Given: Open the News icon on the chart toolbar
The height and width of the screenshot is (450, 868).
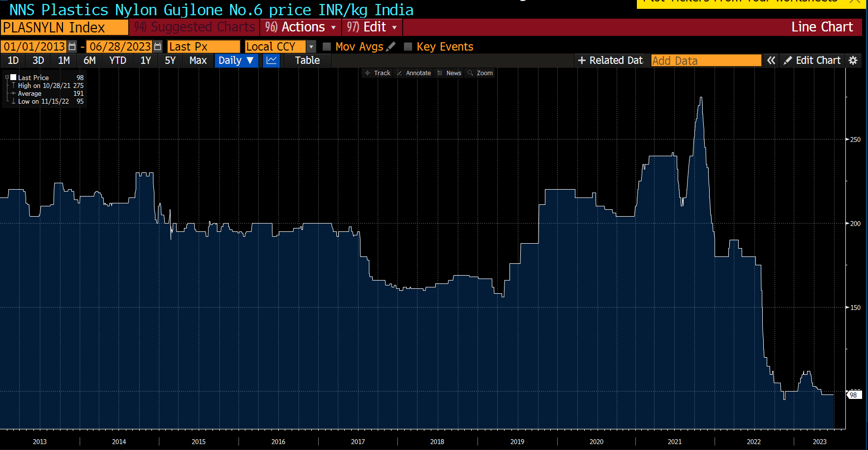Looking at the screenshot, I should [x=440, y=73].
